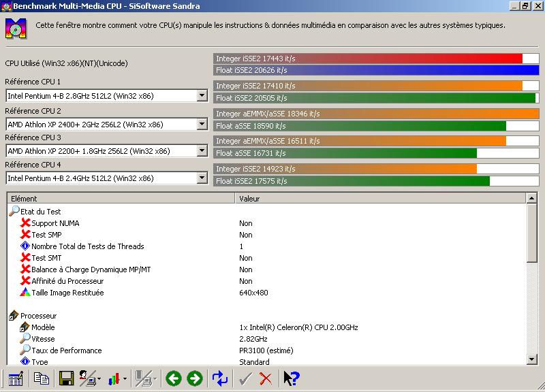Click the 640x480 value
This screenshot has width=545, height=392.
pyautogui.click(x=253, y=293)
